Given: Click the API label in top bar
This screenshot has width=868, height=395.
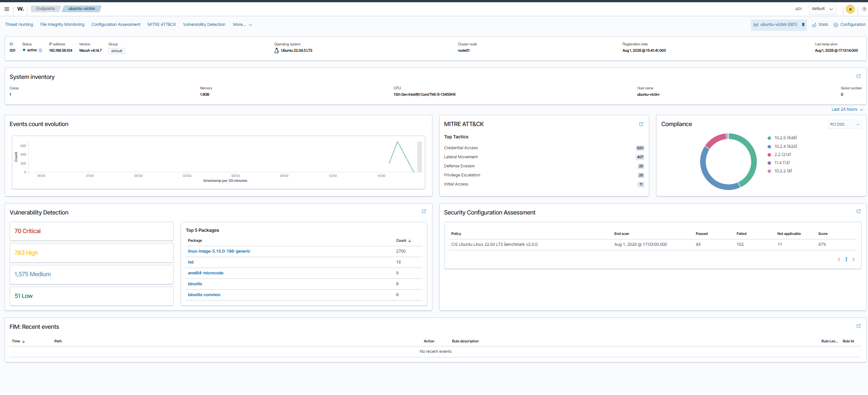Looking at the screenshot, I should (x=798, y=9).
